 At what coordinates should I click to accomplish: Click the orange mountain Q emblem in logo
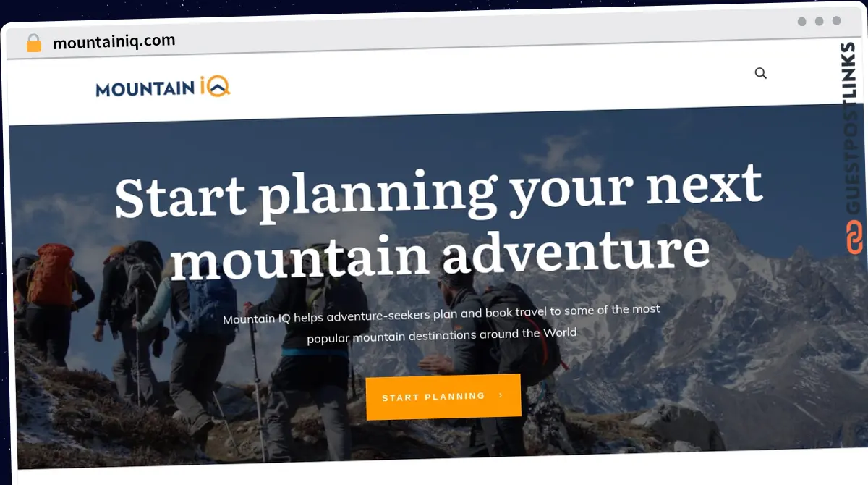[220, 87]
